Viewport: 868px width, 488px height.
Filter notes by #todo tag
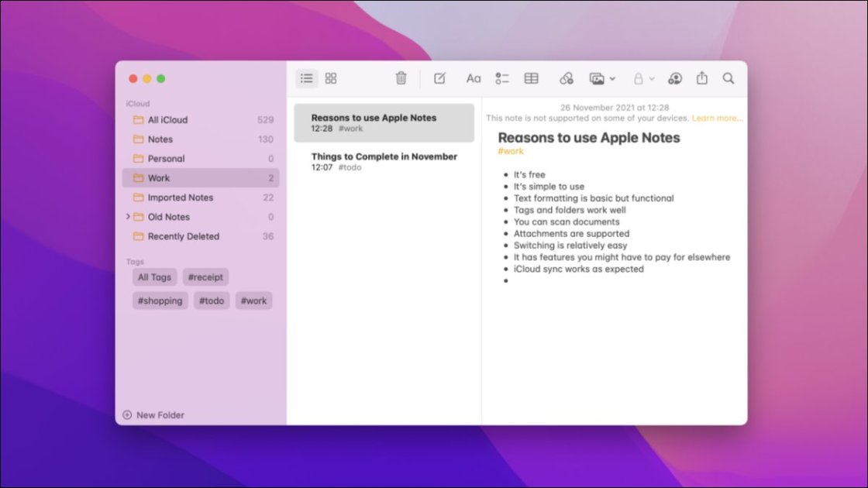pos(212,301)
